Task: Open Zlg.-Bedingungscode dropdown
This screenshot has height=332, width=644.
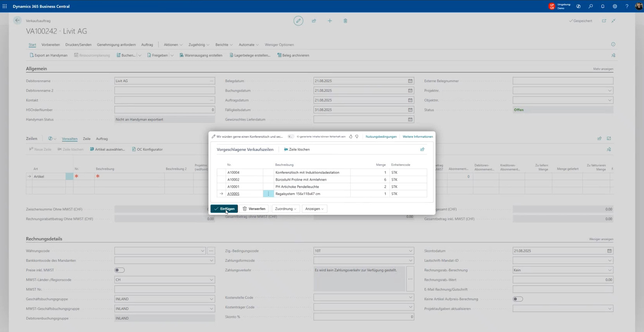Action: coord(410,251)
